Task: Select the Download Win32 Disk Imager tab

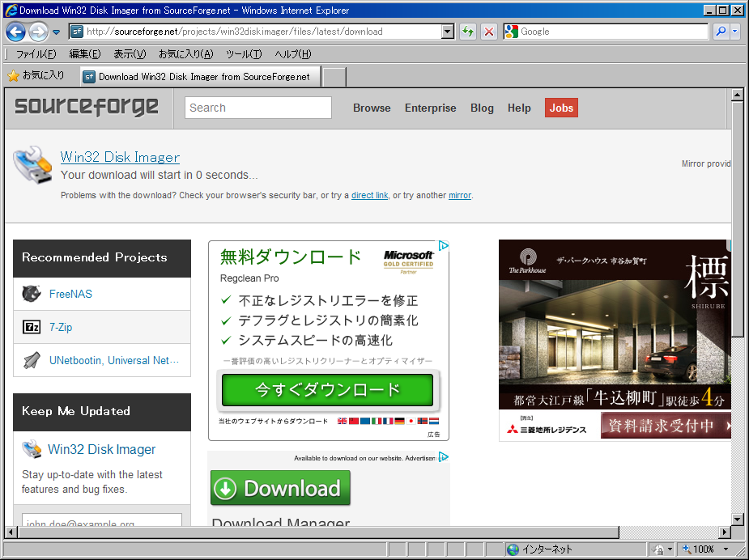Action: tap(201, 76)
